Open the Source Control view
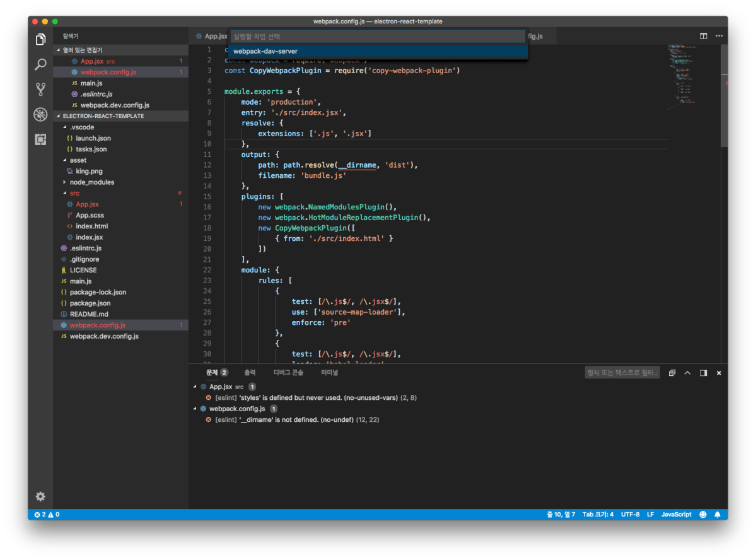 click(x=40, y=89)
